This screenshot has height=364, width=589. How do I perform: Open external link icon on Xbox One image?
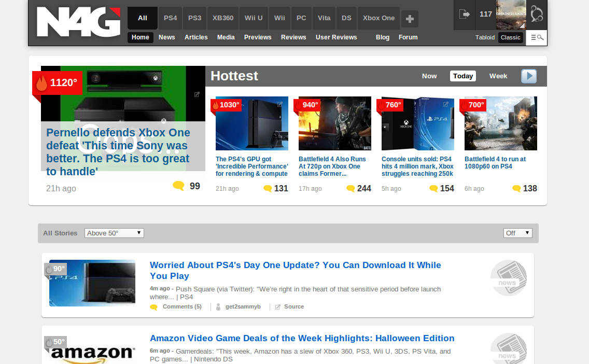197,95
